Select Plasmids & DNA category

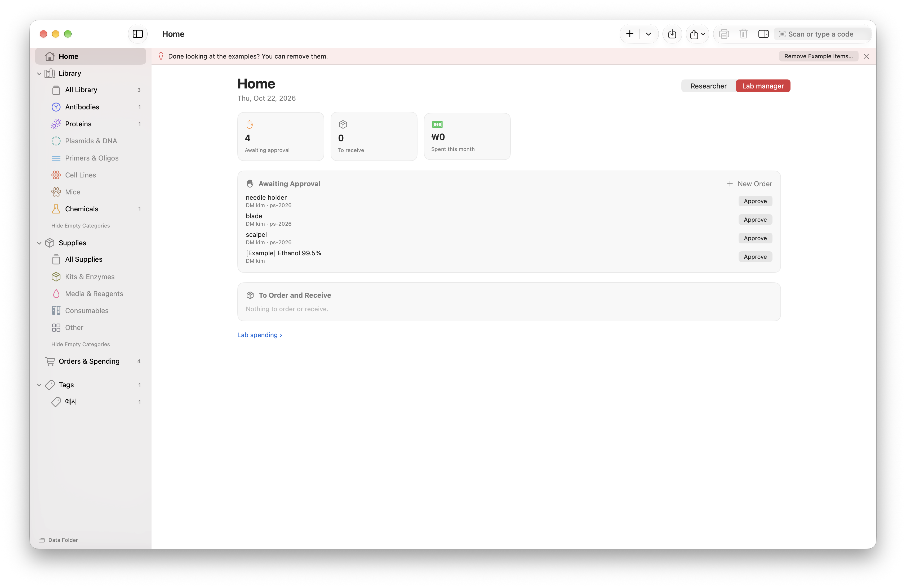click(x=91, y=141)
